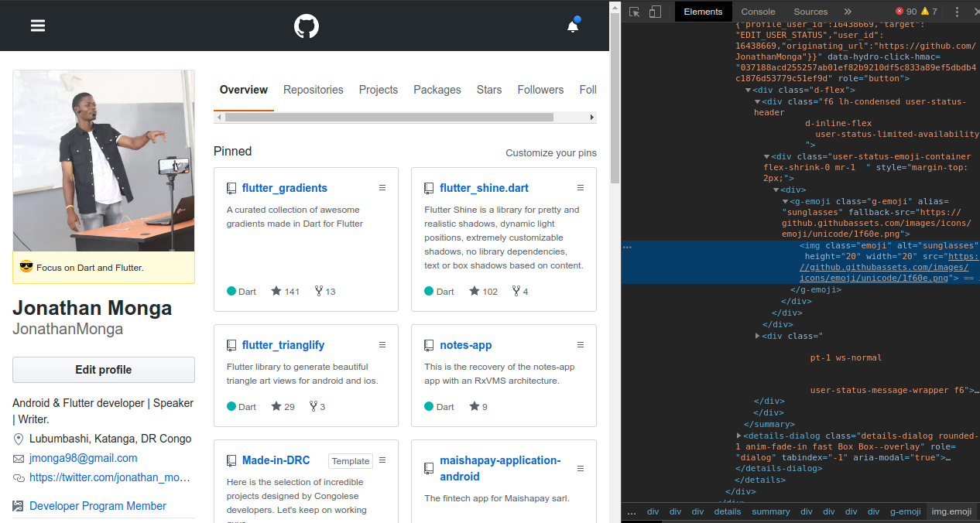Collapse the div class="d-flex" node
This screenshot has height=523, width=980.
tap(749, 91)
